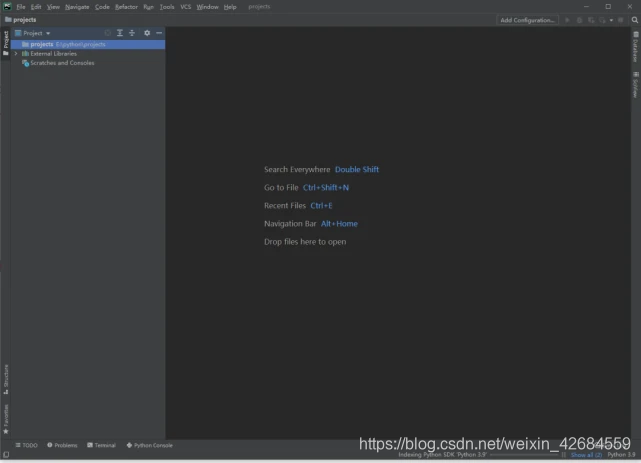Screen dimensions: 641x463
Task: Click Run with Coverage icon
Action: (591, 20)
